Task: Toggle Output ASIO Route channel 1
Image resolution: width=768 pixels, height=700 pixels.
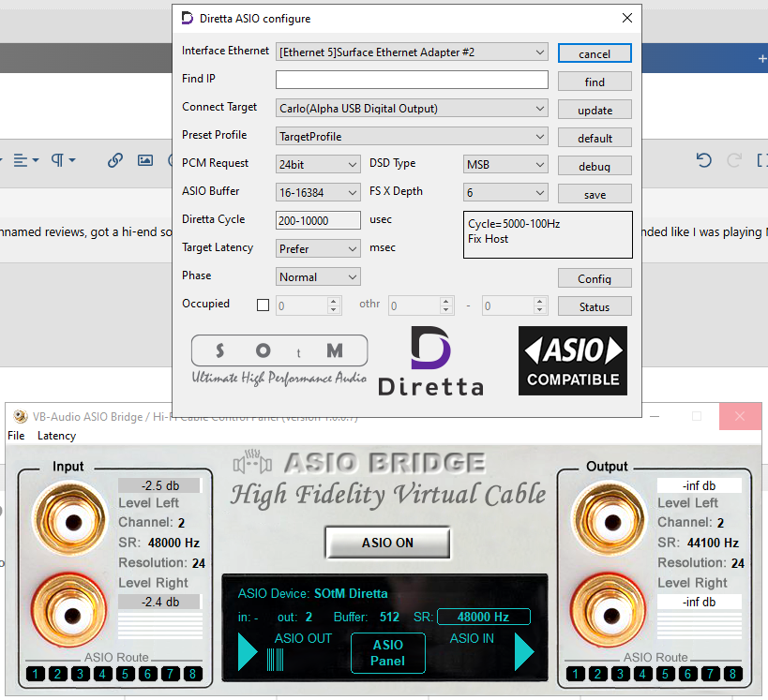Action: (x=575, y=674)
